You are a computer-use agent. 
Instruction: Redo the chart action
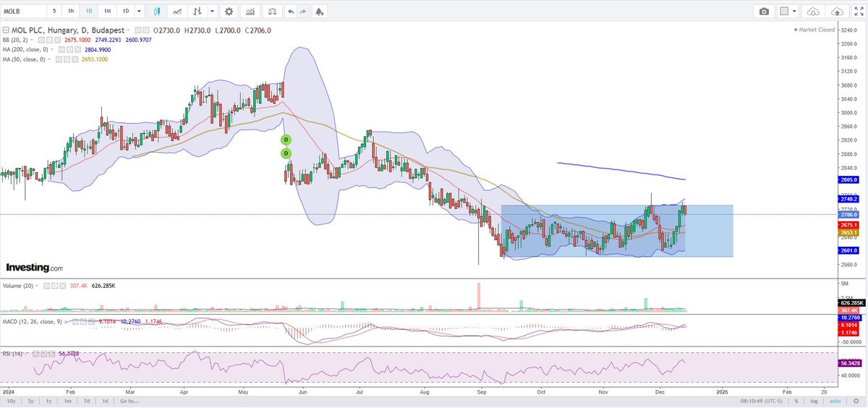click(304, 12)
